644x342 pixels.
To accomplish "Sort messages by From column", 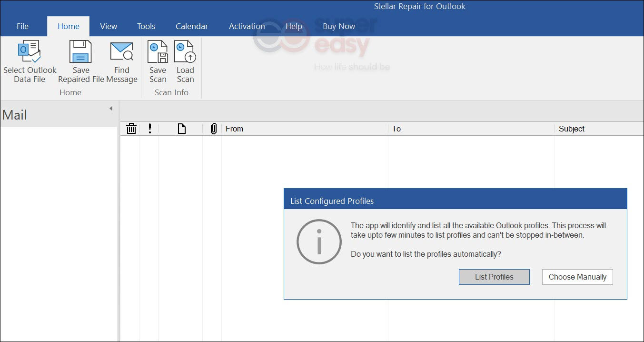I will point(305,129).
